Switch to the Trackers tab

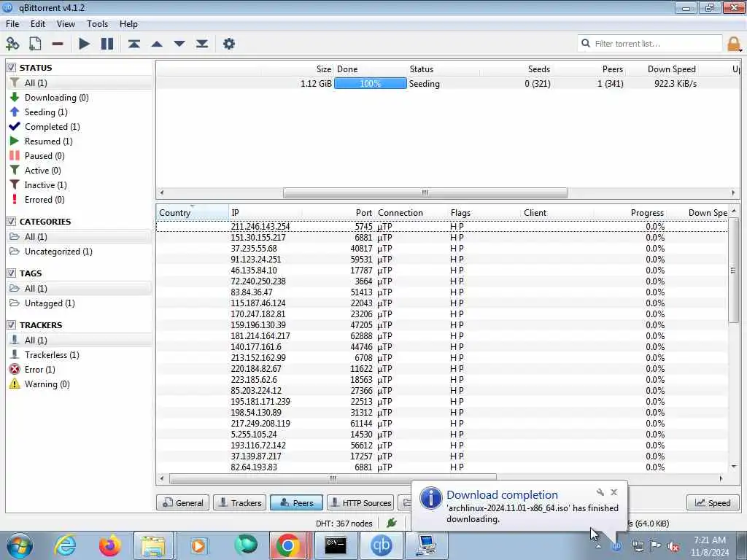point(239,503)
